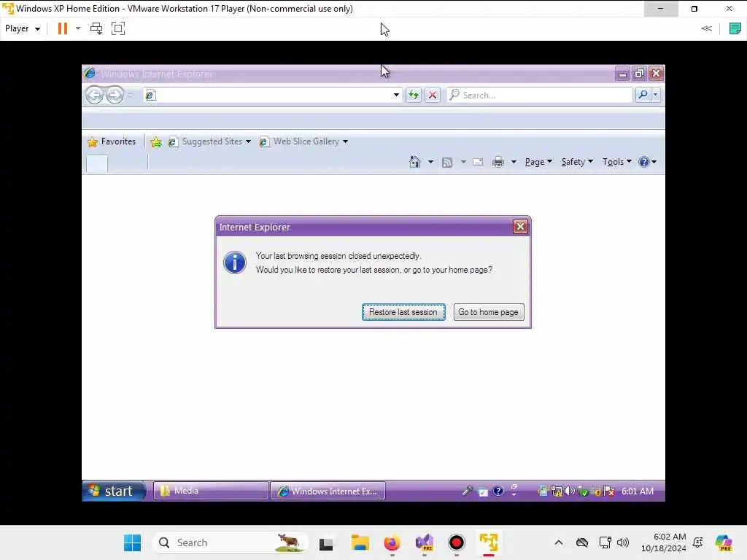
Task: Show hidden icons in host system tray
Action: point(558,542)
